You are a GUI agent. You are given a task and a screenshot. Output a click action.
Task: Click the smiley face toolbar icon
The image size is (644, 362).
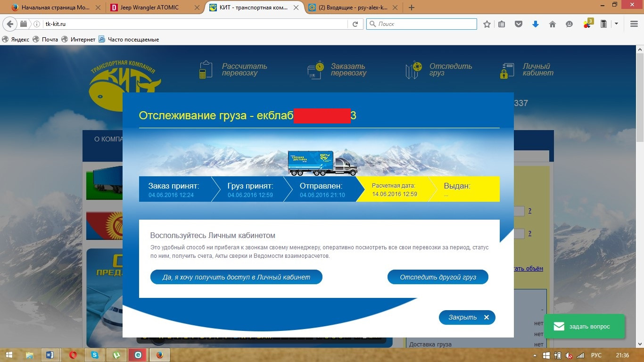(570, 24)
